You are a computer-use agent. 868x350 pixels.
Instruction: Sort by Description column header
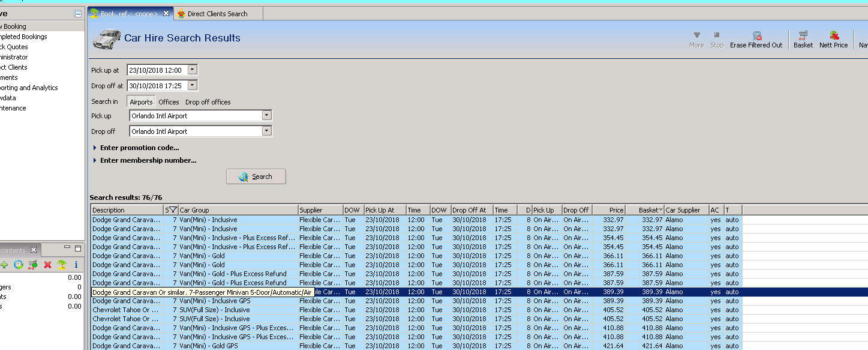click(127, 210)
